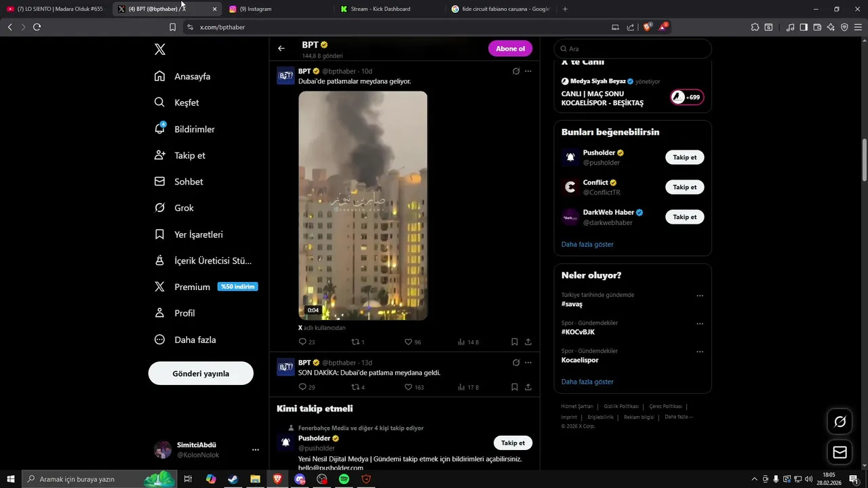Viewport: 868px width, 488px height.
Task: Expand account options next to SimitciAbdü
Action: click(256, 449)
